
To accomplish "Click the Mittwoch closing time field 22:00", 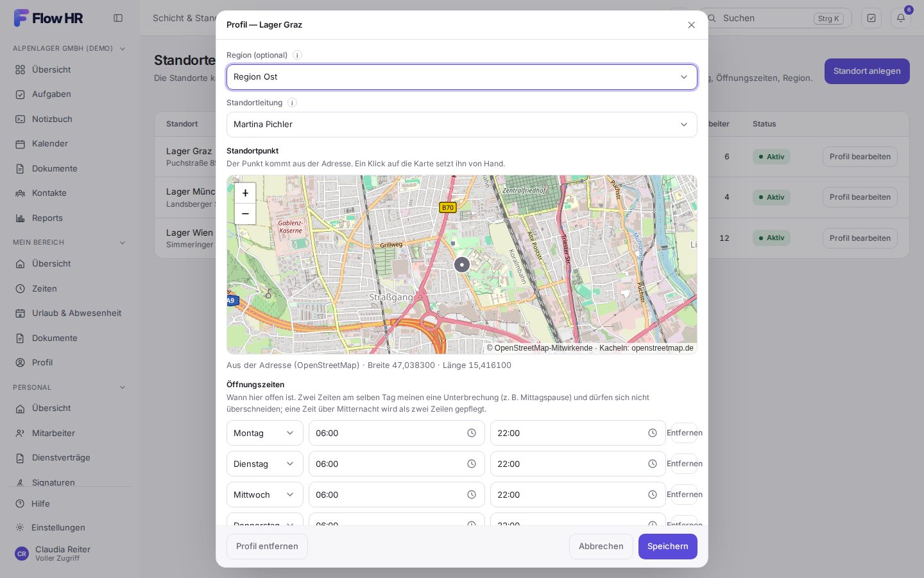I will (x=577, y=495).
